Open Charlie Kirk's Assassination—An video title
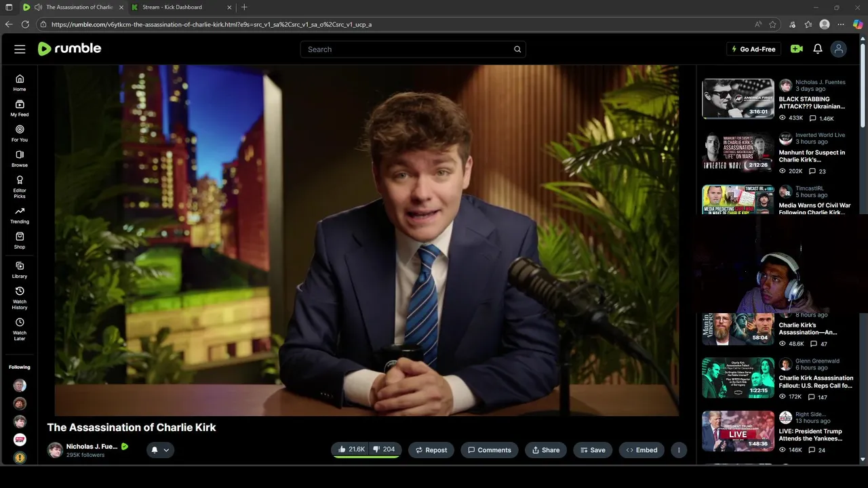The height and width of the screenshot is (488, 868). tap(808, 329)
